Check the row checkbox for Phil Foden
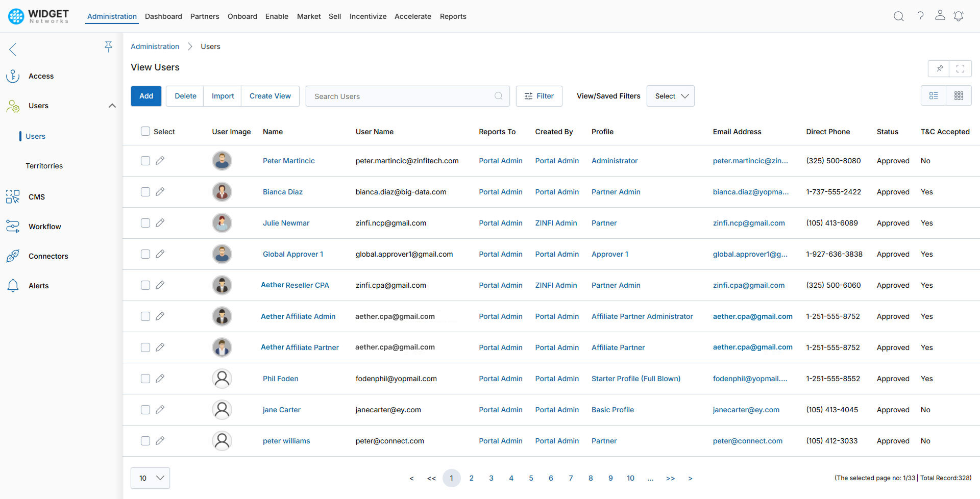The height and width of the screenshot is (499, 980). pyautogui.click(x=145, y=378)
